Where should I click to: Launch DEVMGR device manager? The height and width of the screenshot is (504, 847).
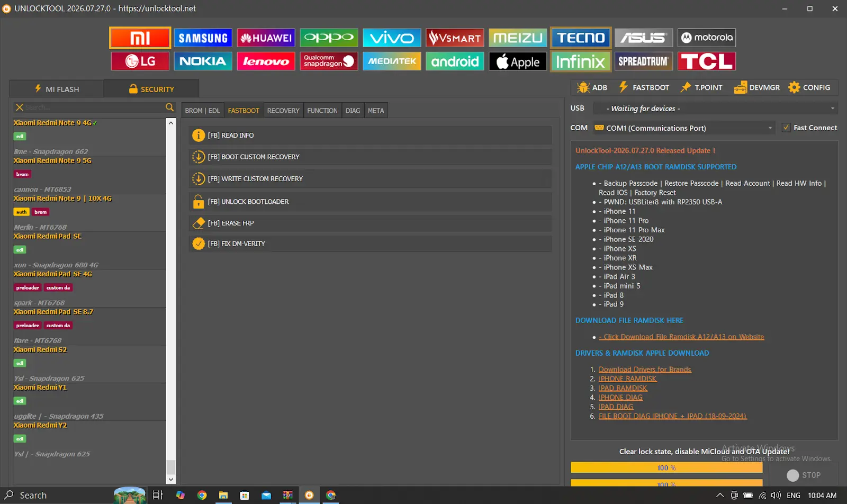coord(757,87)
